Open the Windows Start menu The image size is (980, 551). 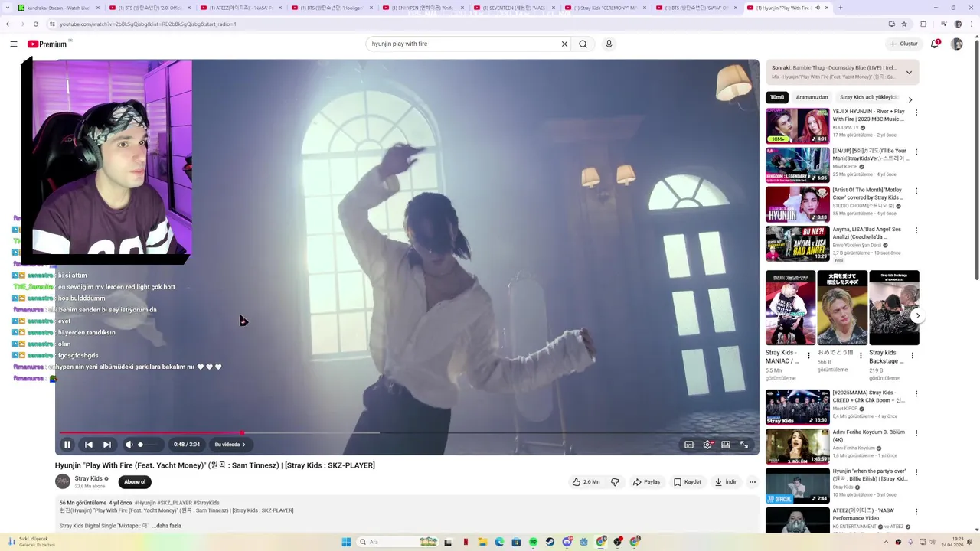click(x=346, y=542)
